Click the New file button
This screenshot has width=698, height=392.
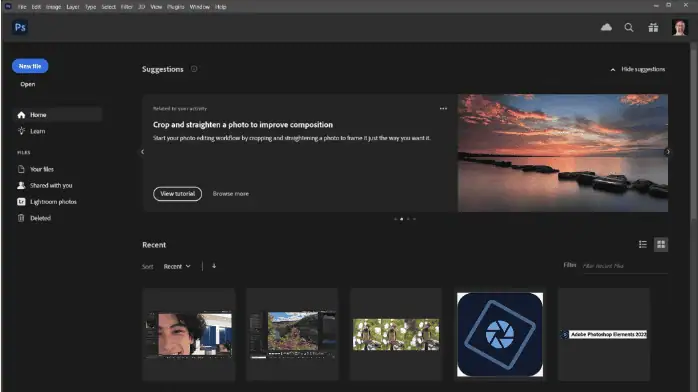(x=30, y=66)
